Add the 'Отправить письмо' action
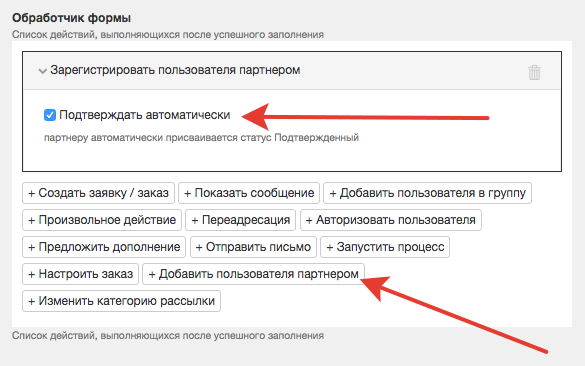The width and height of the screenshot is (585, 366). point(253,247)
